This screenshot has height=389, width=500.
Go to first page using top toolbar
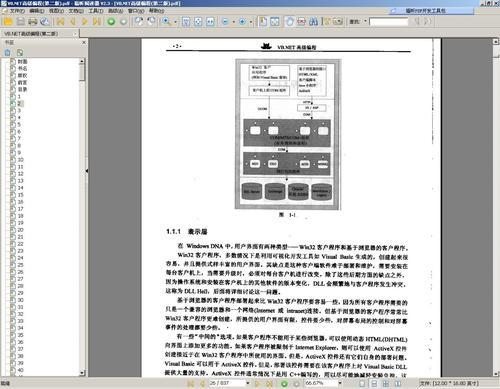(x=60, y=22)
